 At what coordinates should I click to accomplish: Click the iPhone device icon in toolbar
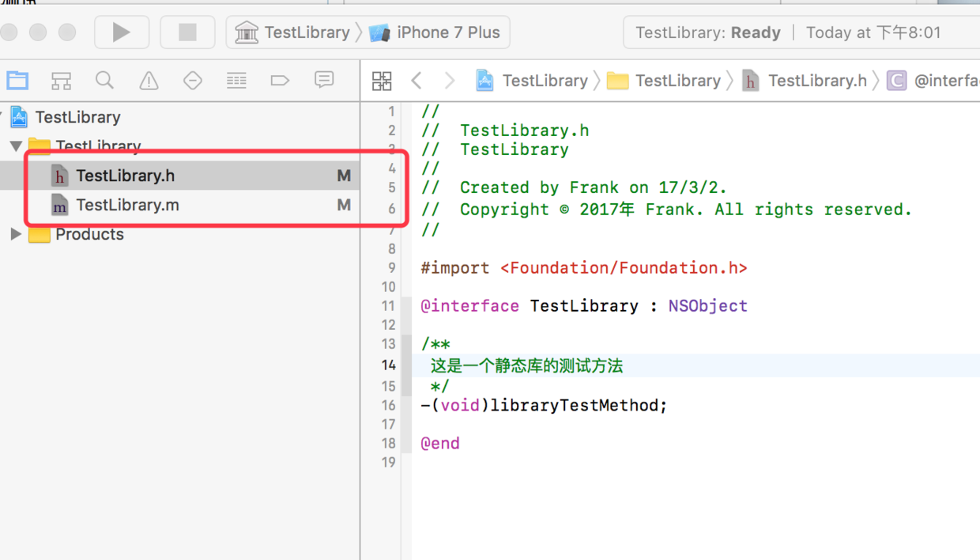(x=379, y=32)
